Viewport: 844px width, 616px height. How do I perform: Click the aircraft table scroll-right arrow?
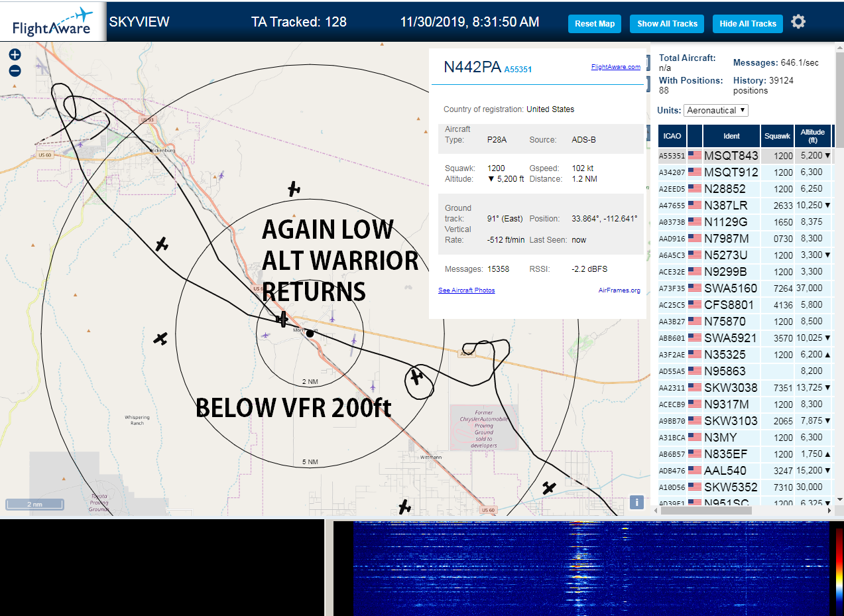point(829,511)
